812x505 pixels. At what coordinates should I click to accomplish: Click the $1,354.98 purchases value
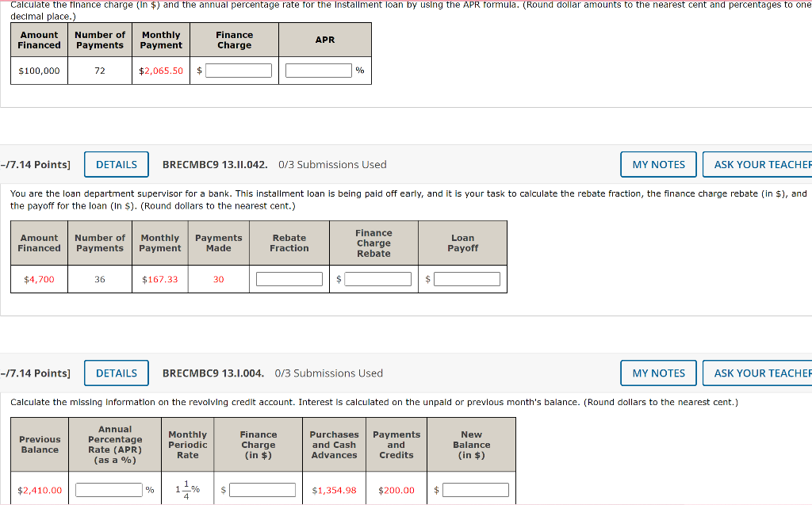pyautogui.click(x=334, y=490)
